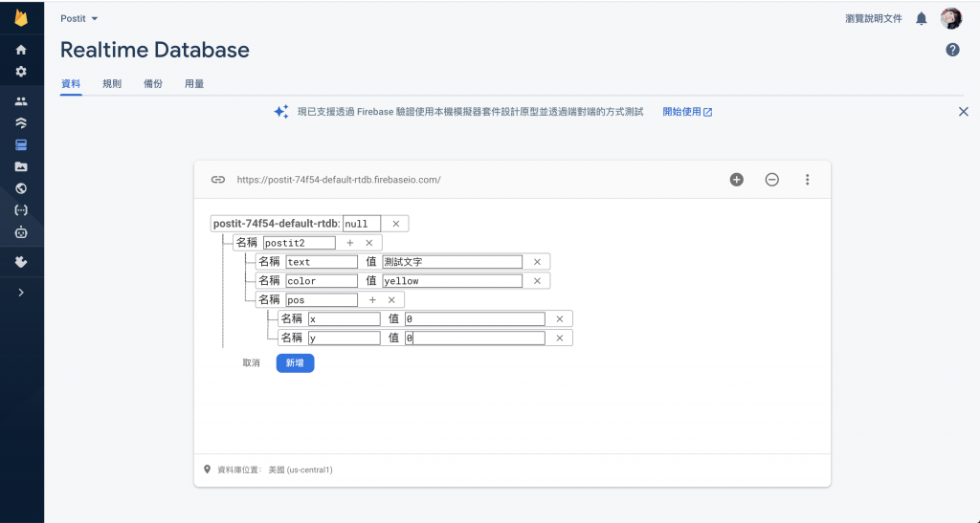Image resolution: width=980 pixels, height=523 pixels.
Task: Click the 測試文字 value field
Action: (453, 262)
